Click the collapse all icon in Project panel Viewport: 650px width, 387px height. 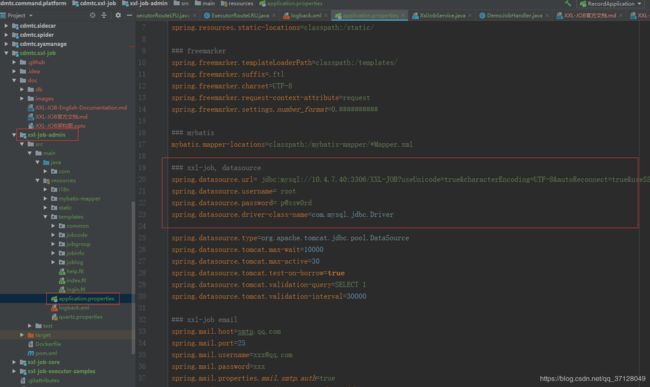104,15
